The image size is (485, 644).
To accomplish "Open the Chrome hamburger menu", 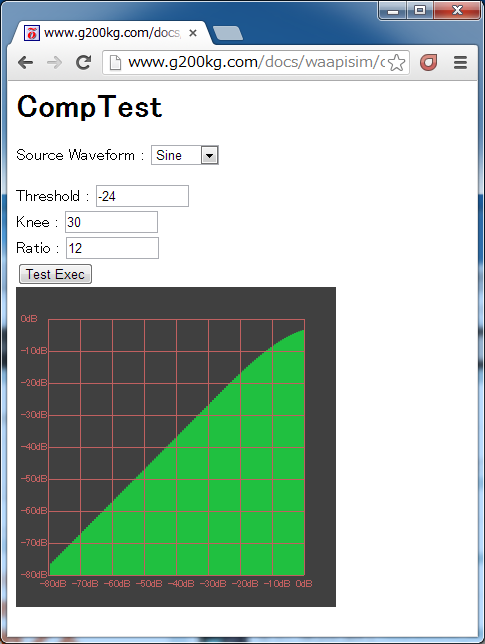I will pos(460,62).
